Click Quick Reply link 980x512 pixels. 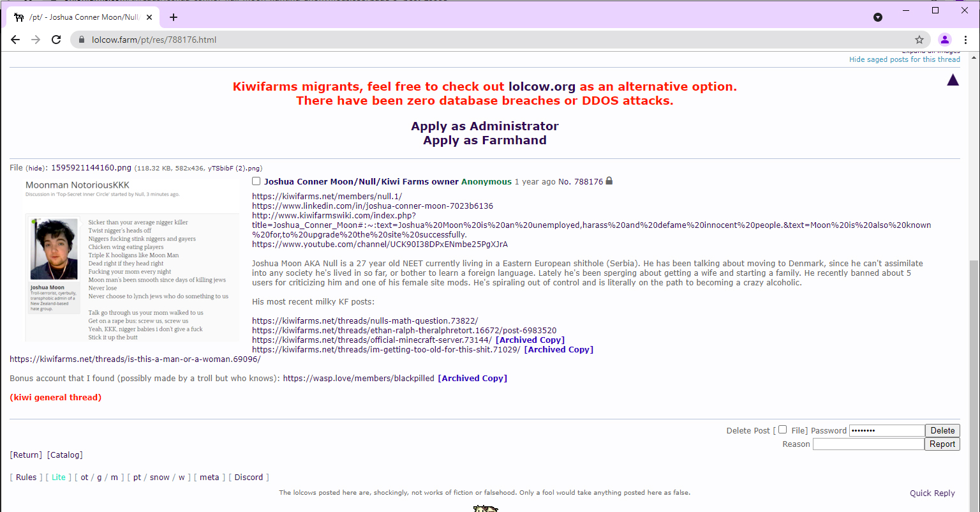pos(932,493)
